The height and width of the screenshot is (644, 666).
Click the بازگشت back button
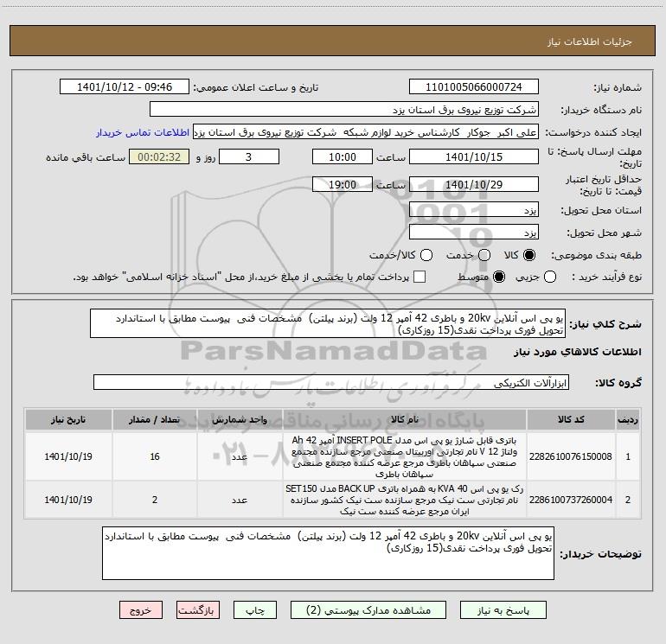coord(198,610)
